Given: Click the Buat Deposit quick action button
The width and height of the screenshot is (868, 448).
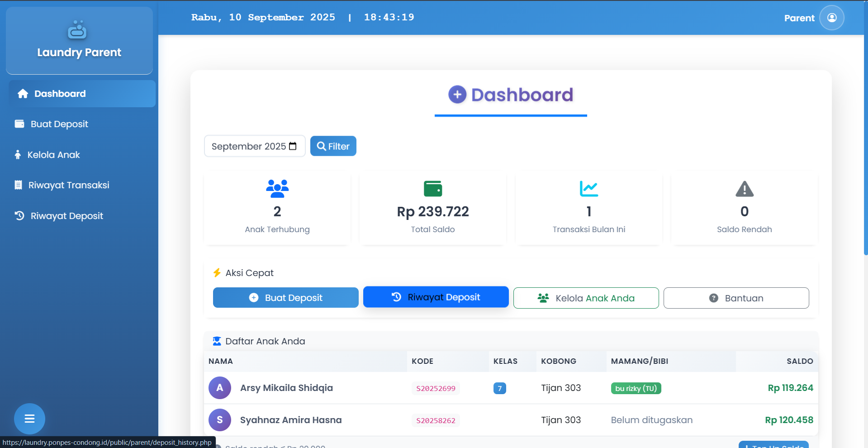Looking at the screenshot, I should [285, 298].
